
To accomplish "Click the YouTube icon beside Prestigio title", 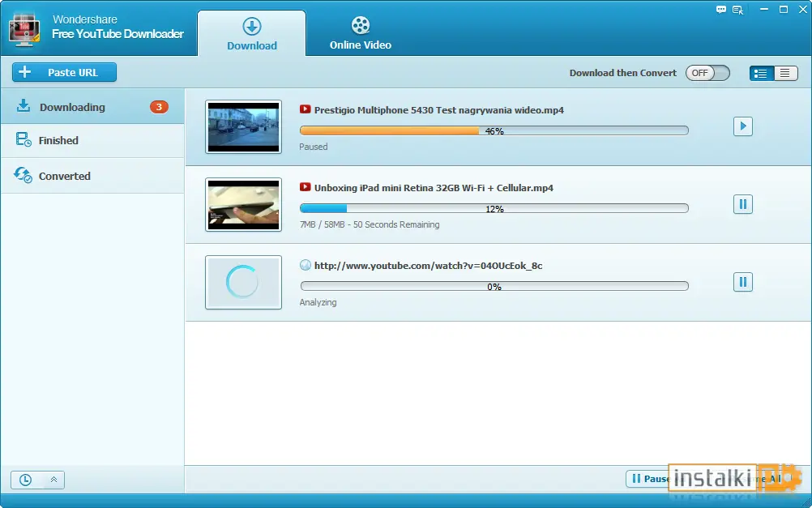I will click(x=305, y=109).
